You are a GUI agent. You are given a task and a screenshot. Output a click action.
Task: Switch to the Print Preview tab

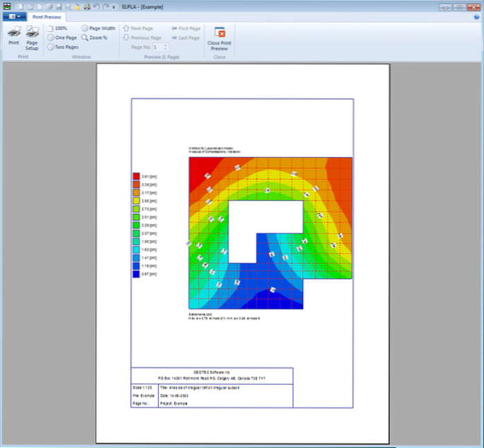coord(49,17)
